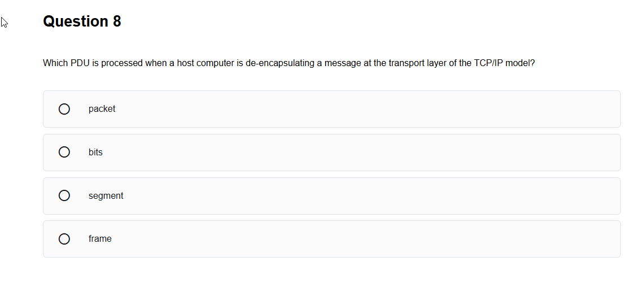This screenshot has height=296, width=644.
Task: Click the word "Which" starting the question
Action: coord(55,63)
